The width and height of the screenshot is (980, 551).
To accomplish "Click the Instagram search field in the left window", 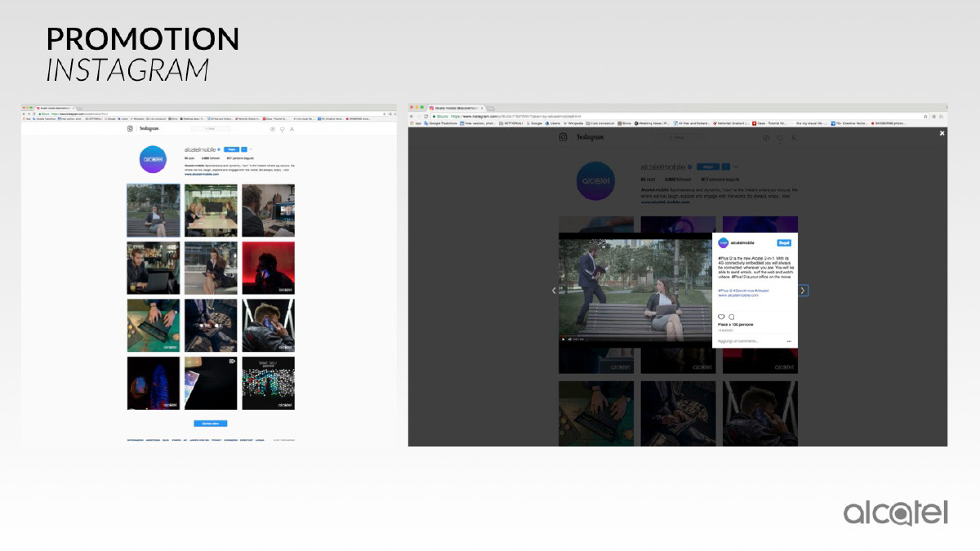I will click(211, 129).
